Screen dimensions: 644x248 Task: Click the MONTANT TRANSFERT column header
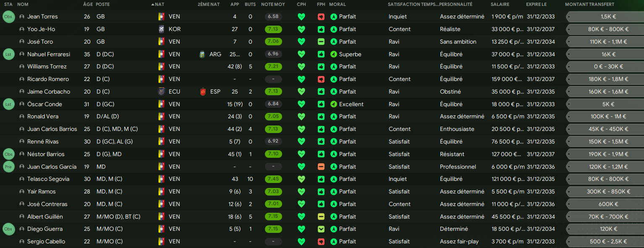coord(589,4)
